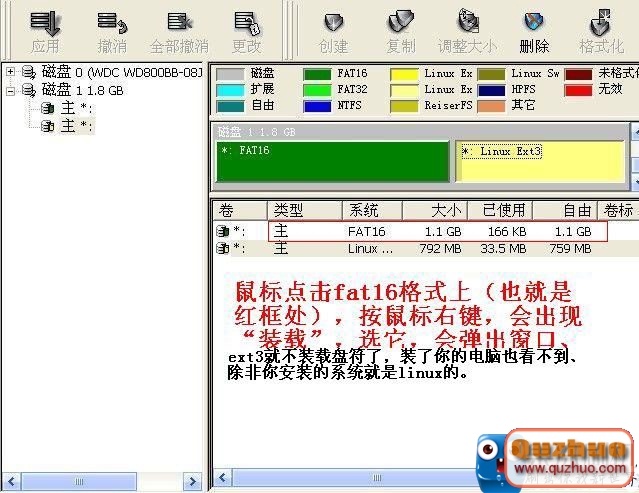This screenshot has width=639, height=493.
Task: Click the 759 MB free value
Action: (x=571, y=249)
